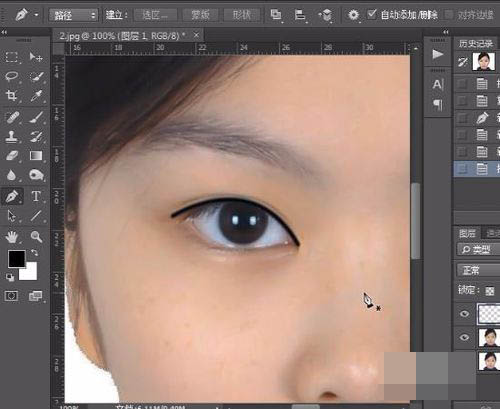Image resolution: width=500 pixels, height=409 pixels.
Task: Select the top transparent layer thumbnail
Action: tap(489, 314)
